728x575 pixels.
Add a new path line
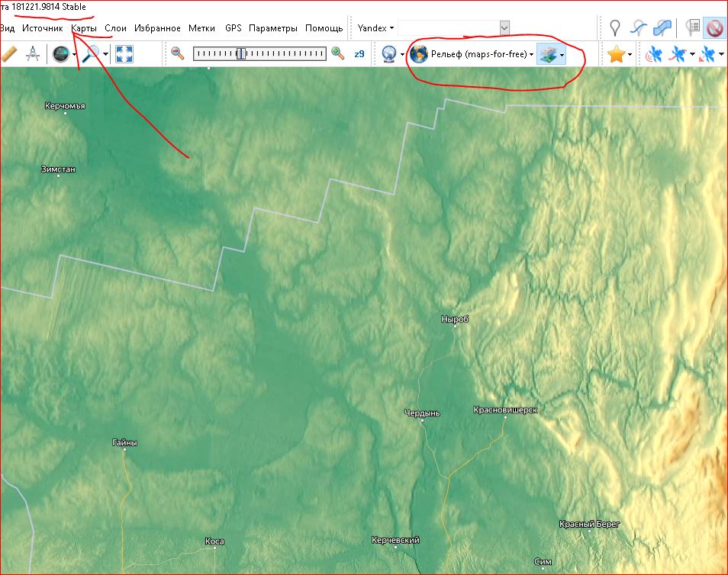(x=639, y=28)
